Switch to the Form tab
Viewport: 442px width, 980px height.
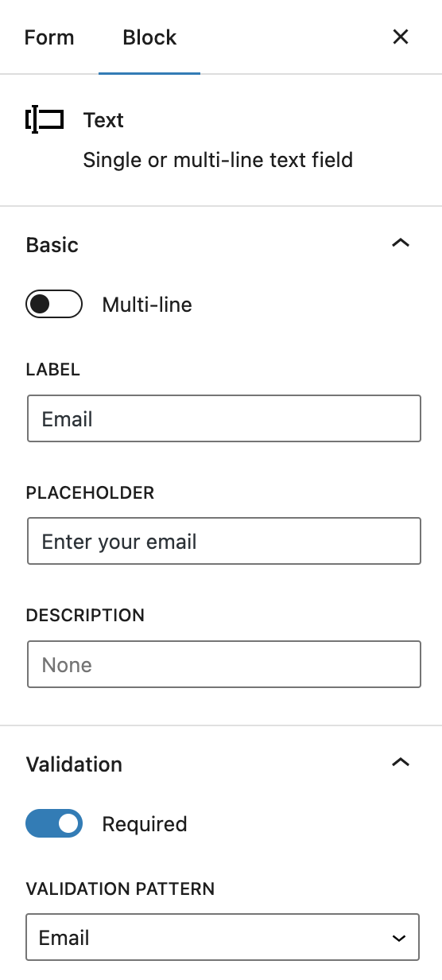49,37
